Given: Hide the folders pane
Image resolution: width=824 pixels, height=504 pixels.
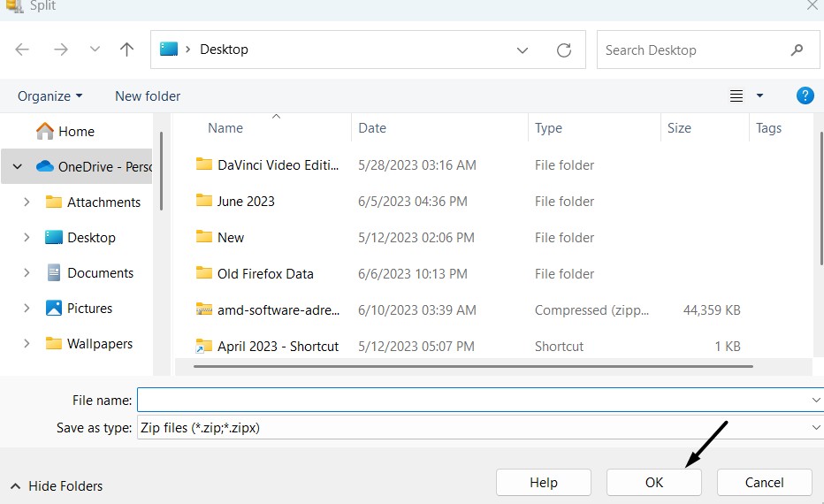Looking at the screenshot, I should (57, 485).
